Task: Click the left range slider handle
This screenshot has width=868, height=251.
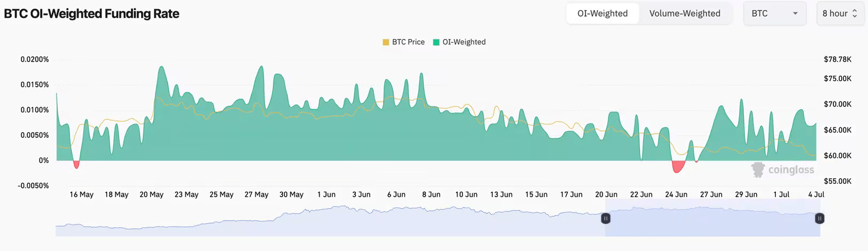Action: pos(605,218)
